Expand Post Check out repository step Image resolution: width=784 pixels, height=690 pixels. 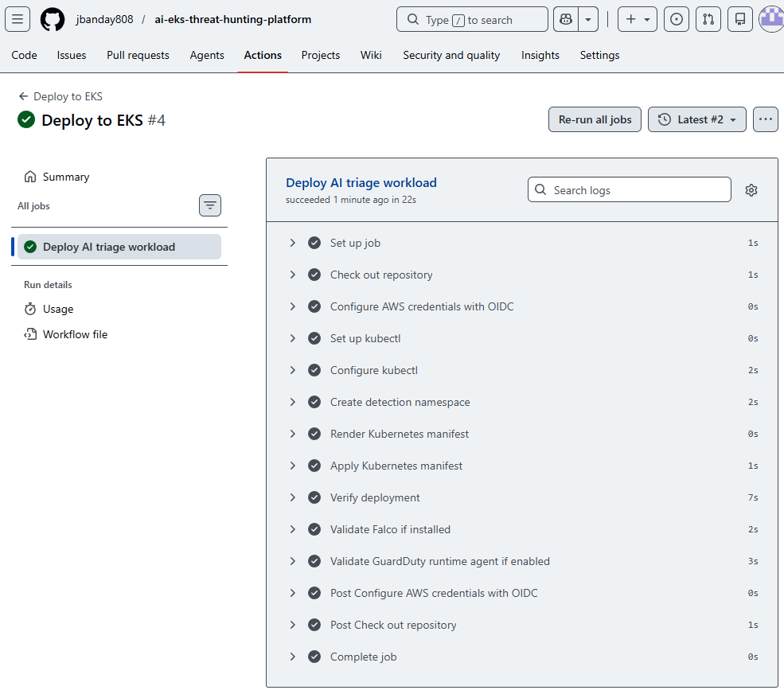522,625
